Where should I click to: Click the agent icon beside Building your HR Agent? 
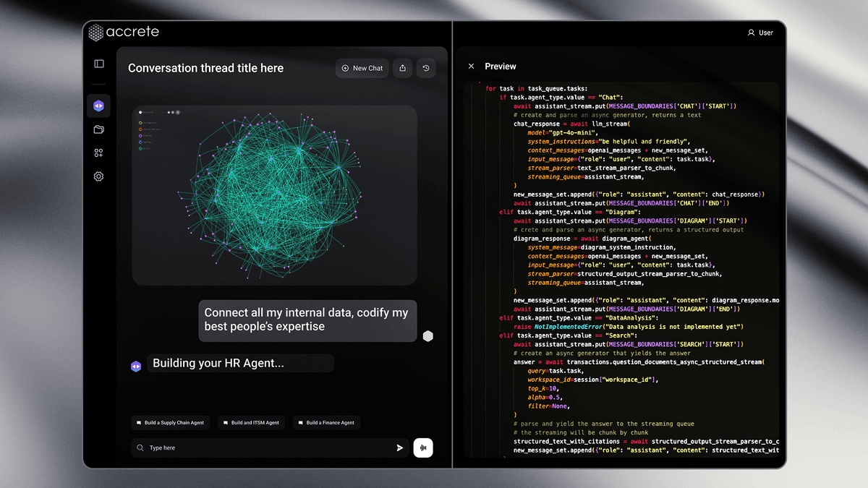(136, 366)
